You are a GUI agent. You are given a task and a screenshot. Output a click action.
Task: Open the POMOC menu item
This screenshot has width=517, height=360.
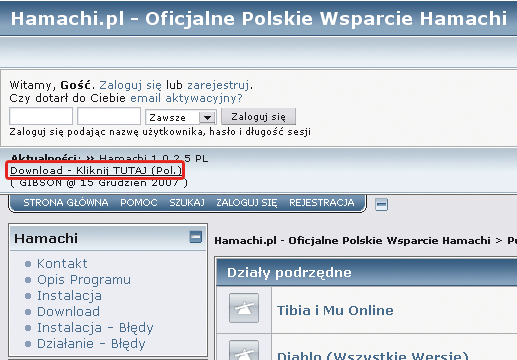[x=139, y=203]
